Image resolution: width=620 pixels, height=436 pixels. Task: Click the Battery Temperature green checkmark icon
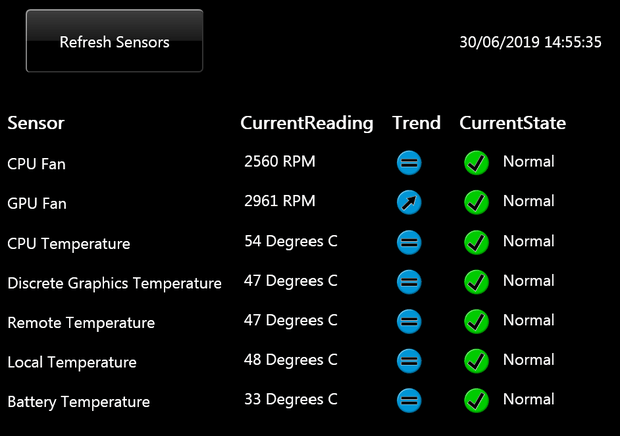[476, 401]
